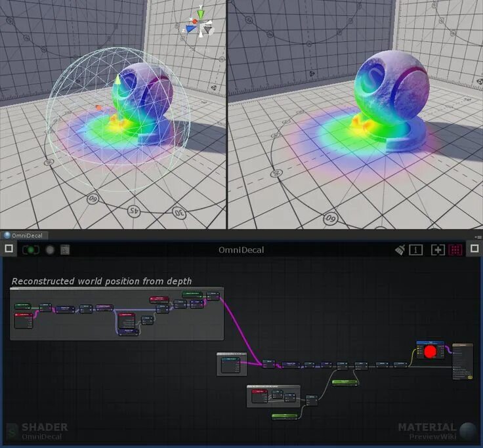Click the blue Z axis cone on scene gizmo
483x448 pixels.
click(x=191, y=29)
